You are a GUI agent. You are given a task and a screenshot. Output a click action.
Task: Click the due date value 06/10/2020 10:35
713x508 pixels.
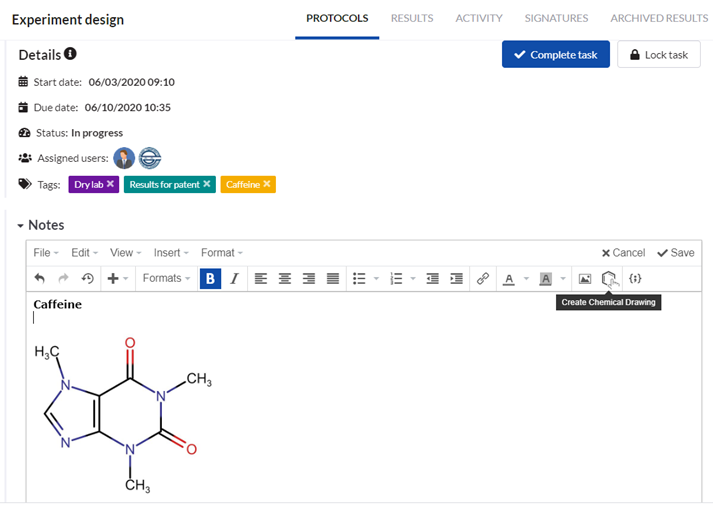pyautogui.click(x=128, y=108)
